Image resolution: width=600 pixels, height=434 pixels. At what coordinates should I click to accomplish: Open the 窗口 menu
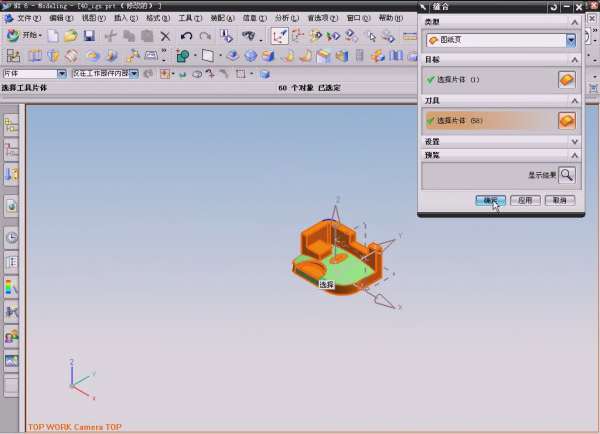click(x=358, y=18)
